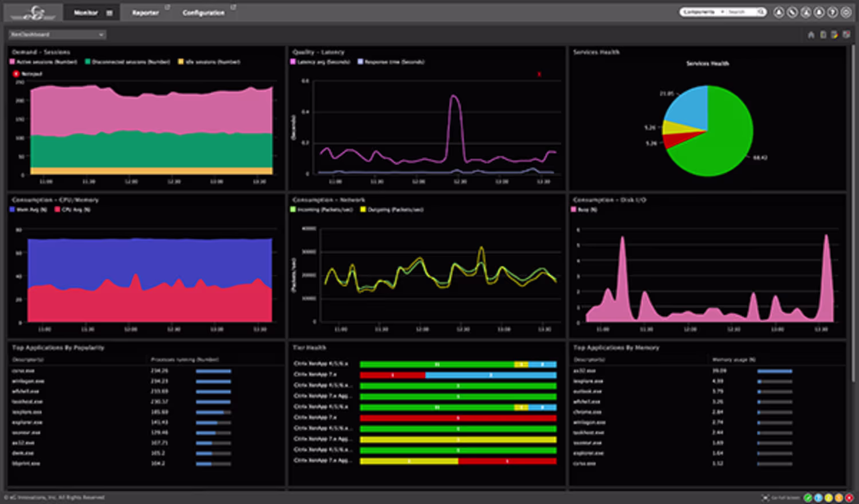Toggle the Disconnected sessions legend entry
Screen dimensions: 859x504
point(127,62)
